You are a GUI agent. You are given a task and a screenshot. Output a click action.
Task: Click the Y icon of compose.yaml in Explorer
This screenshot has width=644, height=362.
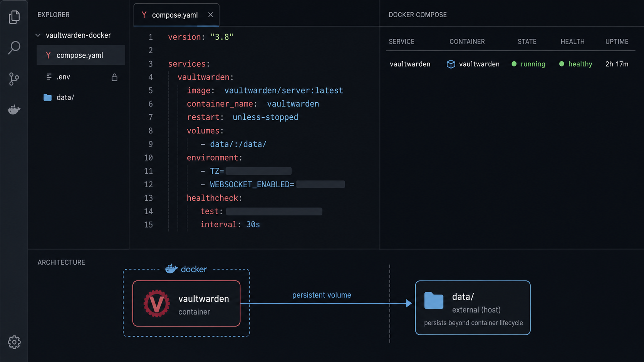[x=48, y=55]
